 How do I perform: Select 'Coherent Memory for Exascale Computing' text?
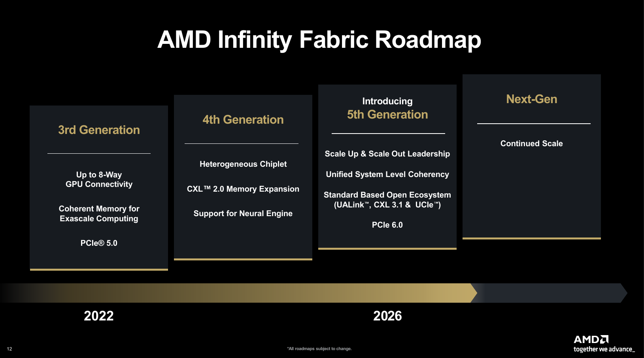(99, 213)
